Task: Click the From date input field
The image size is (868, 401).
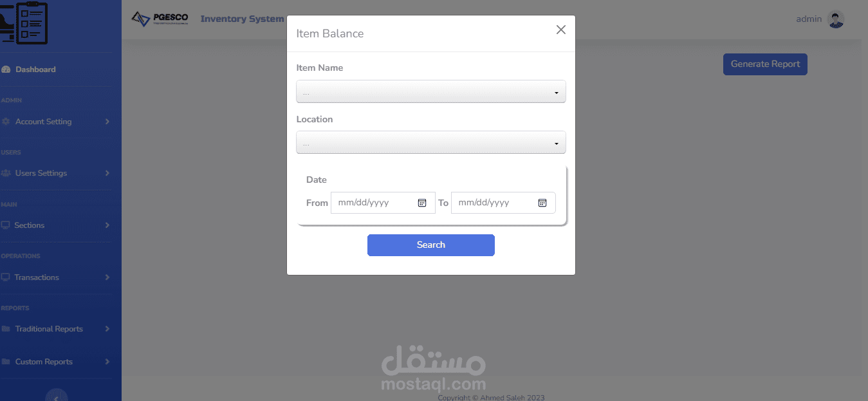Action: click(x=383, y=203)
